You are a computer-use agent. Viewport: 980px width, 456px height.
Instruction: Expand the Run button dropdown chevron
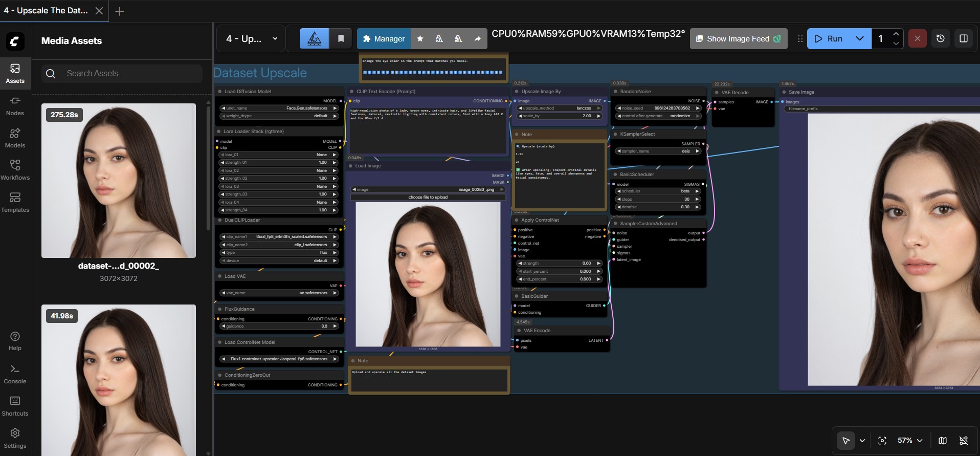click(x=859, y=38)
